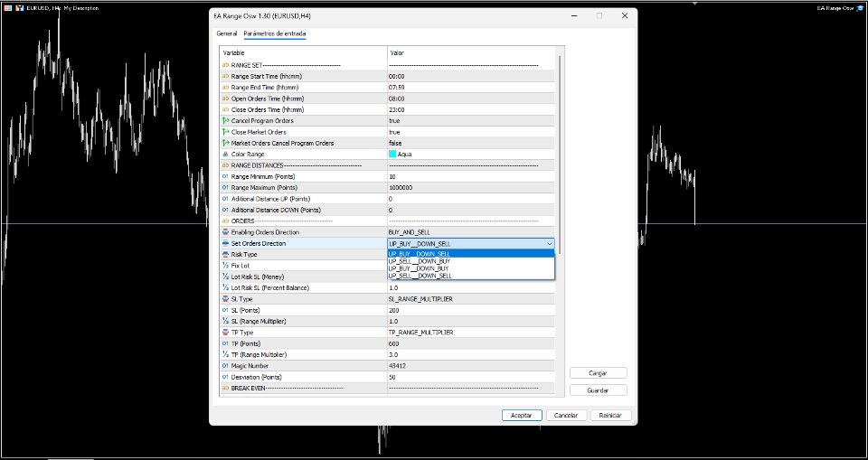Click the color icon beside Color Range
The width and height of the screenshot is (868, 460).
225,155
